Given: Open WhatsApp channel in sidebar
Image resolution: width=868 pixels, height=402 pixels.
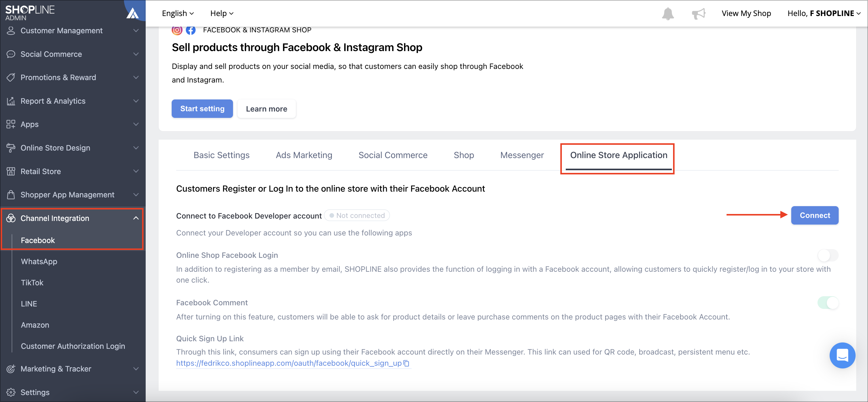Looking at the screenshot, I should tap(39, 261).
